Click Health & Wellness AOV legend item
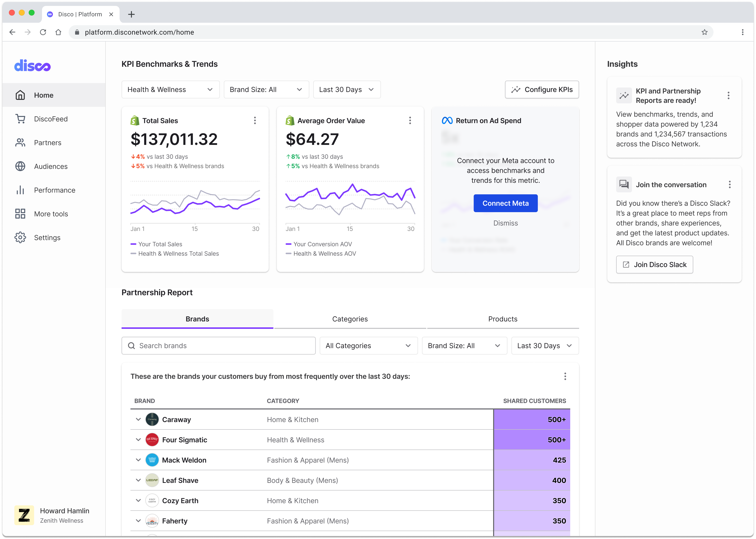Screen dimensions: 756x539 (x=321, y=254)
